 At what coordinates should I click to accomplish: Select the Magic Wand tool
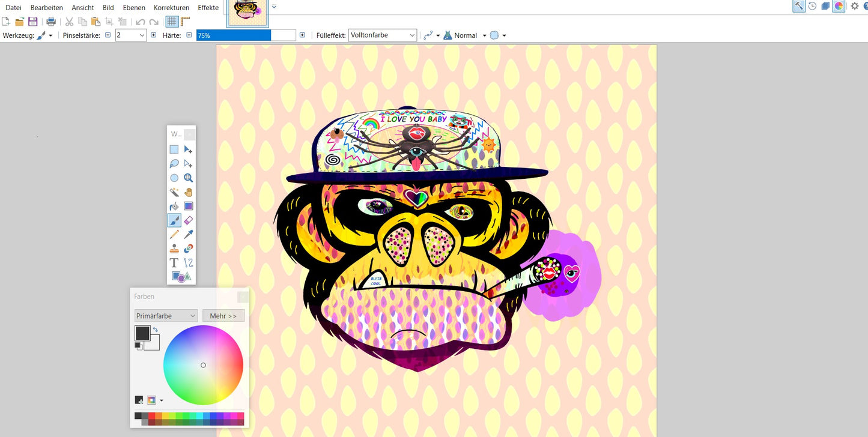174,192
